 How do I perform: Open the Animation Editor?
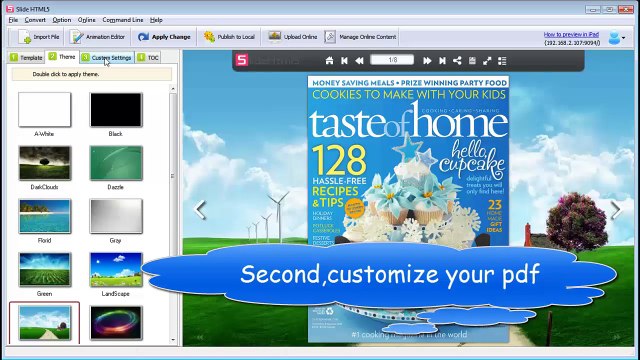click(97, 37)
